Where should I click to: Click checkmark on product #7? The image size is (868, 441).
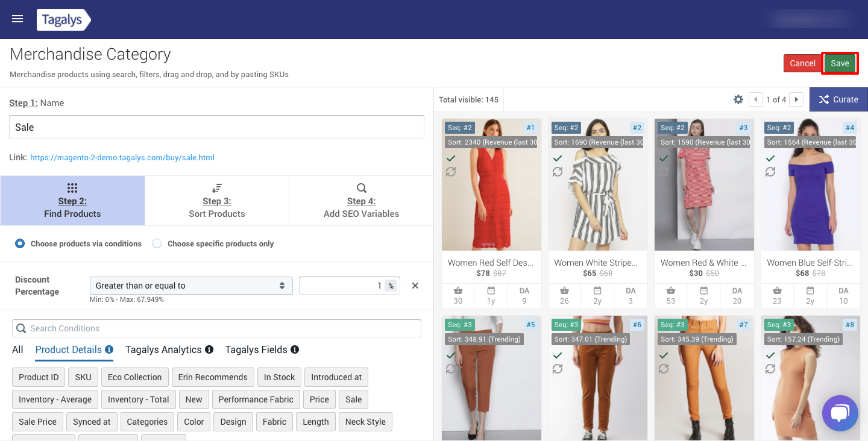coord(664,355)
